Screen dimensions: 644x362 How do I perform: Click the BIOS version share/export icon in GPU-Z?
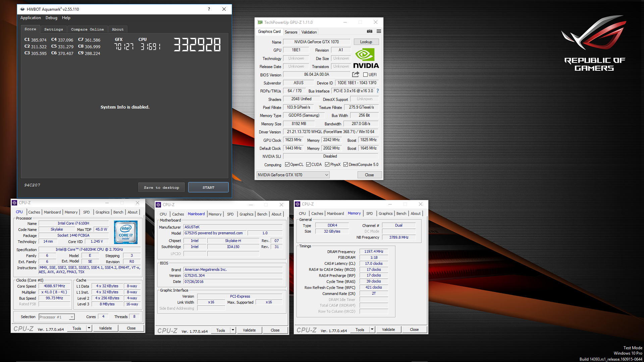coord(356,74)
